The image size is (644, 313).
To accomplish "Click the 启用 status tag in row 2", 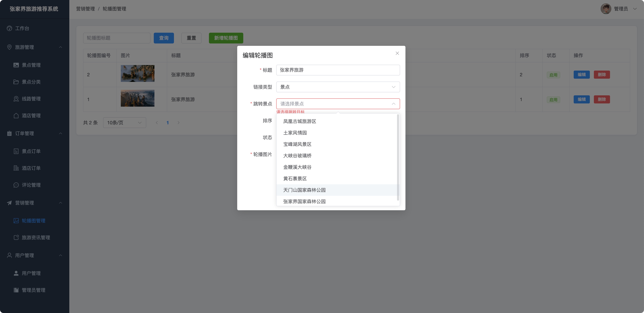I will (x=553, y=75).
